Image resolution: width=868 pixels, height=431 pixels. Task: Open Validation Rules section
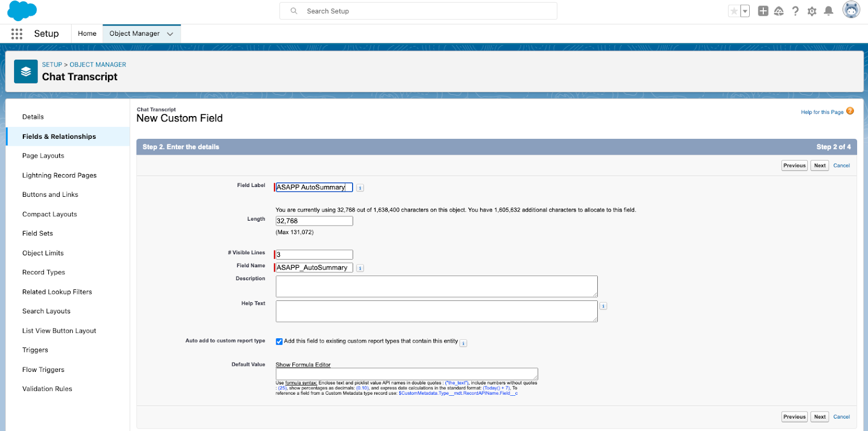[x=47, y=389]
